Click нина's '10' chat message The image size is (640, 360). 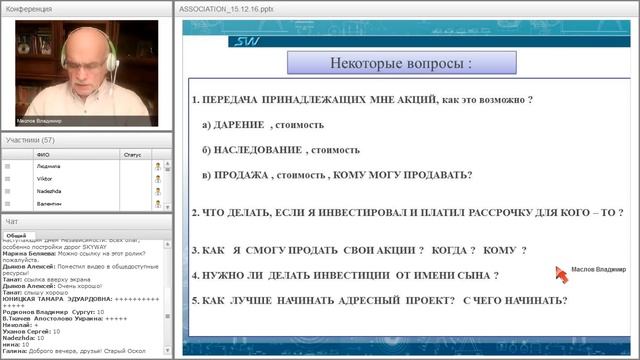pos(16,344)
